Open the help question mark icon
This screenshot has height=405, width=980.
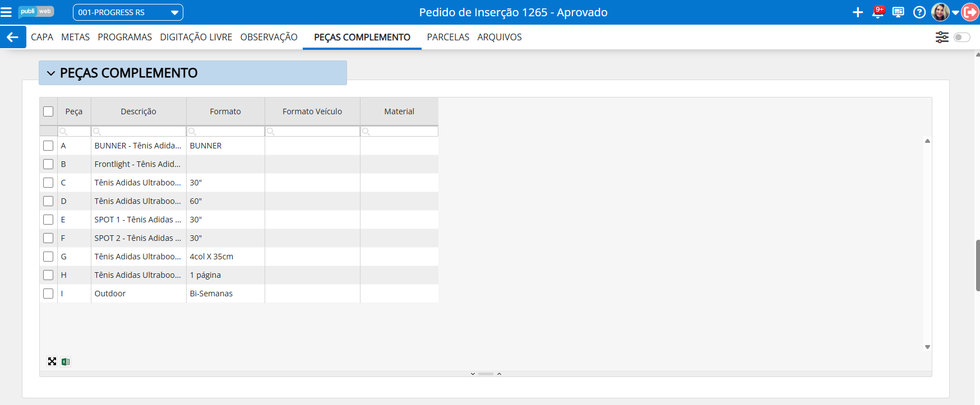[x=919, y=12]
